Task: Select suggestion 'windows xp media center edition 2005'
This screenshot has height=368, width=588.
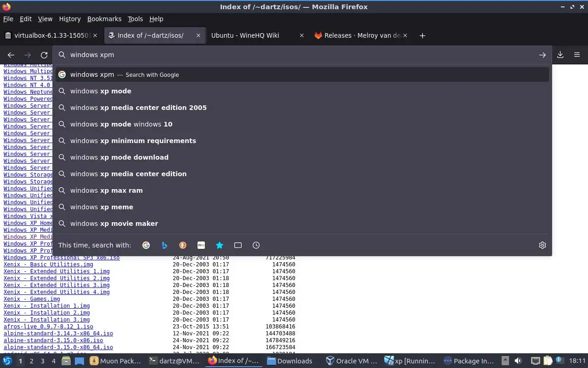Action: (302, 108)
